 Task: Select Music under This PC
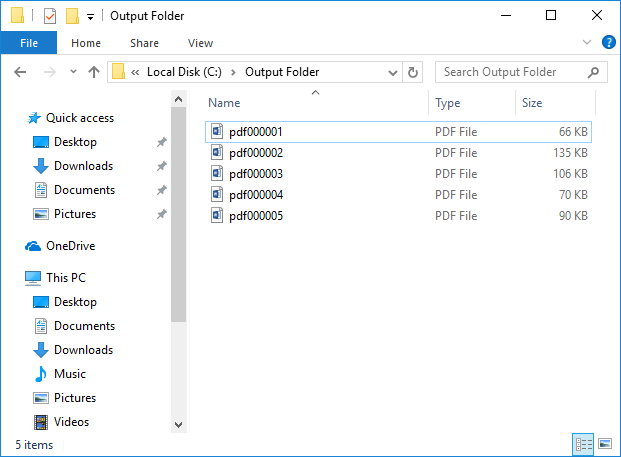(69, 374)
